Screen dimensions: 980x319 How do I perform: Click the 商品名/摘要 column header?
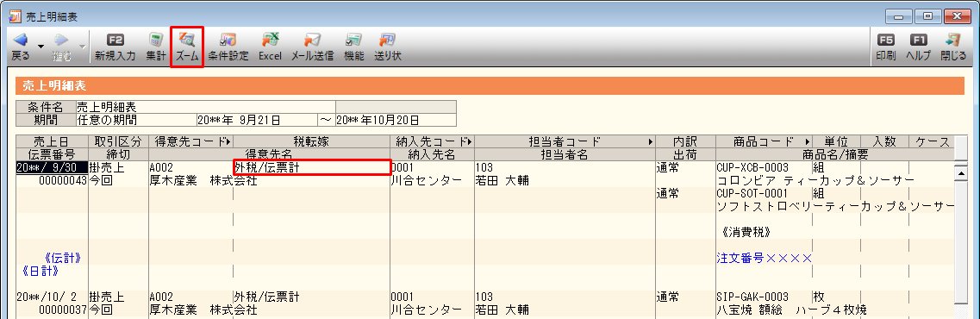point(835,153)
